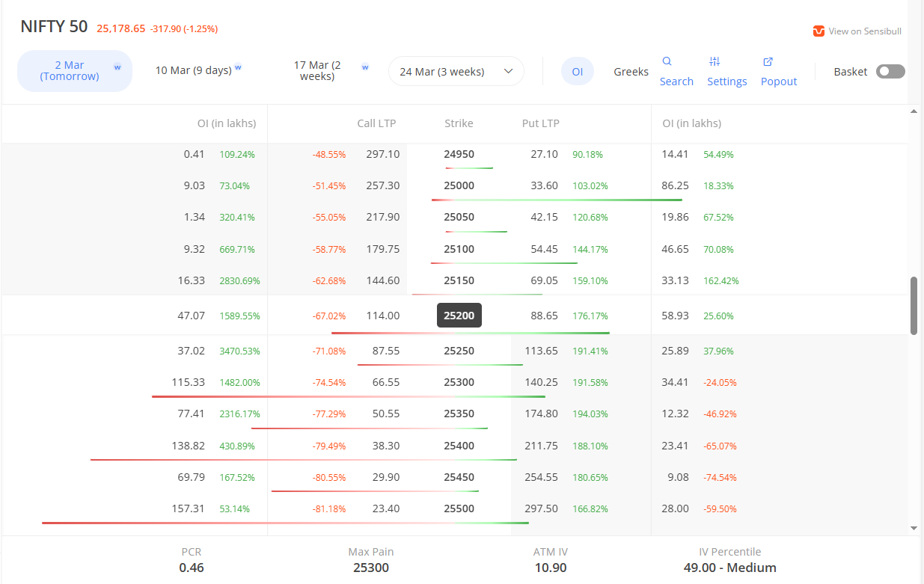Switch to OI view
Image resolution: width=924 pixels, height=584 pixels.
click(577, 72)
